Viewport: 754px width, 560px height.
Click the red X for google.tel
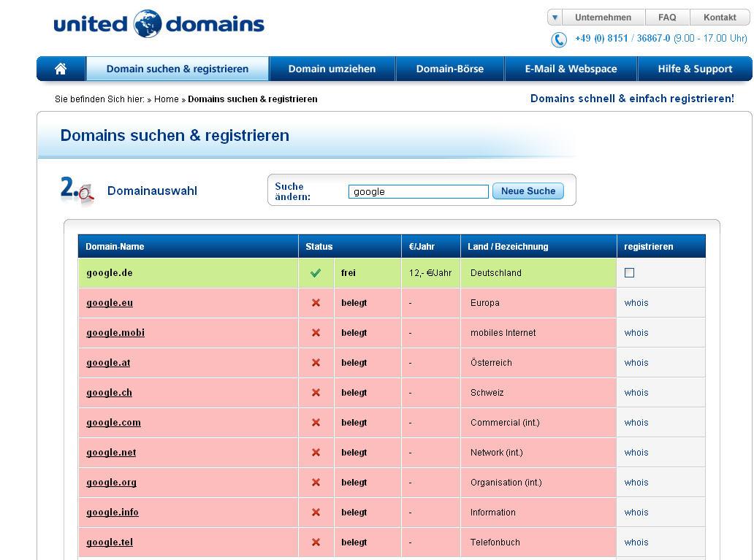coord(316,542)
